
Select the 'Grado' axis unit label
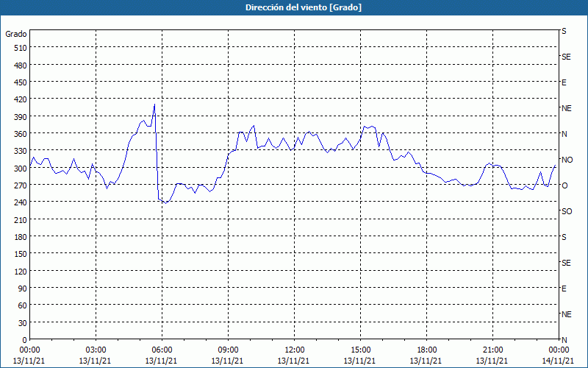pos(16,34)
